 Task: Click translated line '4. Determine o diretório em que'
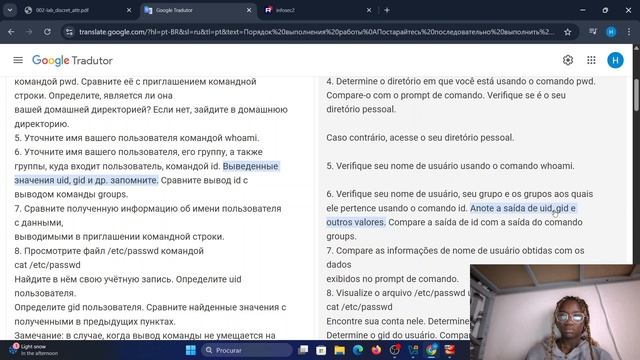pyautogui.click(x=460, y=81)
